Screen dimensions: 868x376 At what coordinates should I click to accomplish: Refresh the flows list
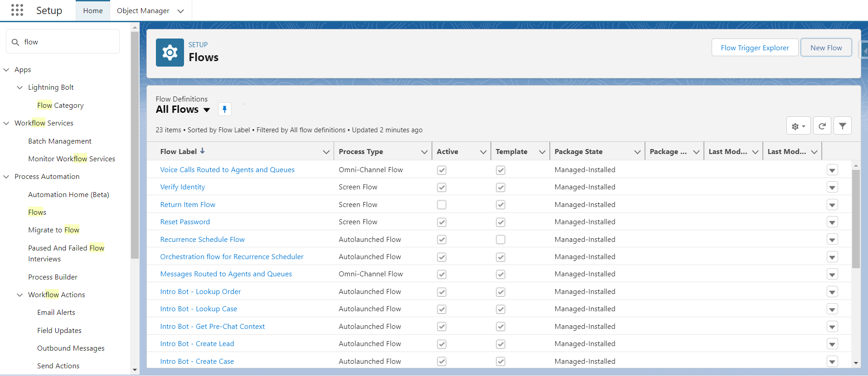(822, 126)
